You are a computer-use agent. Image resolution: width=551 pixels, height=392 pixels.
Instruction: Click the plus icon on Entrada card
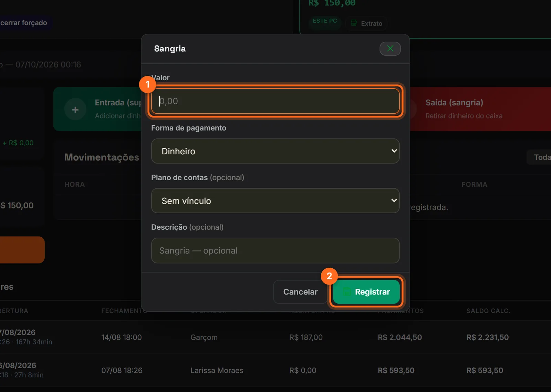click(x=75, y=110)
